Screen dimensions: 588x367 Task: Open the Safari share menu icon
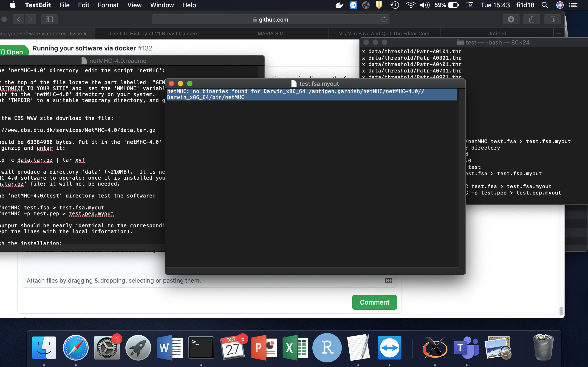[x=532, y=19]
